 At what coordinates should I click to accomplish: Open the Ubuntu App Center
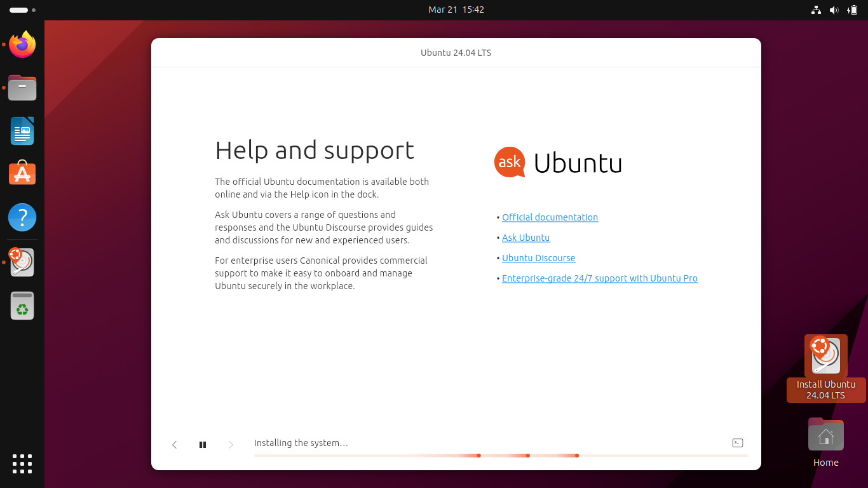pyautogui.click(x=22, y=173)
